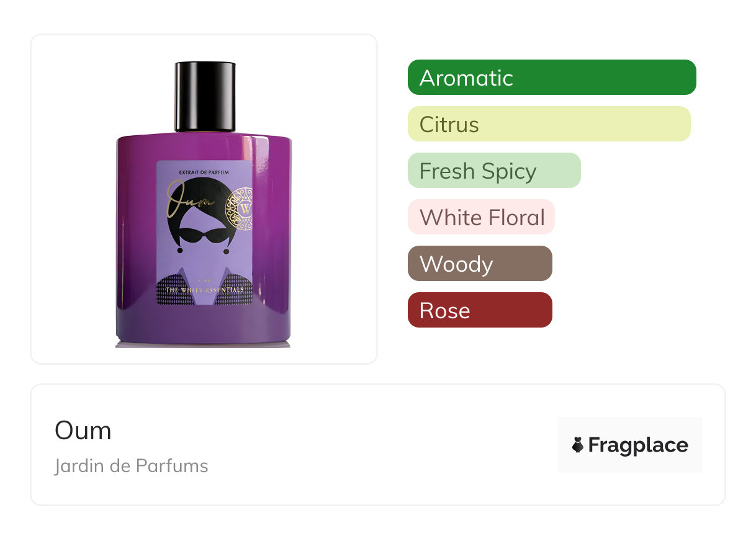Select the Citrus accord bar

[x=549, y=124]
